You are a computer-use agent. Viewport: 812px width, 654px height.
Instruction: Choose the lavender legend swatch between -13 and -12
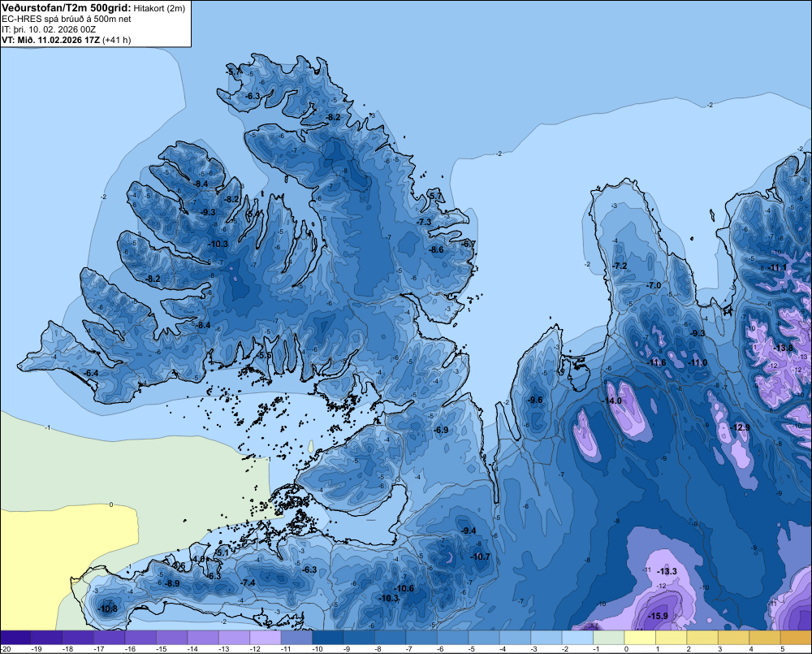[235, 637]
